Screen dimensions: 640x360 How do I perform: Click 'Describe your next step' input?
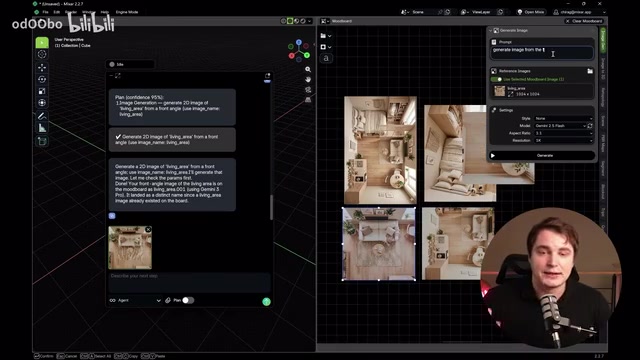pos(189,281)
